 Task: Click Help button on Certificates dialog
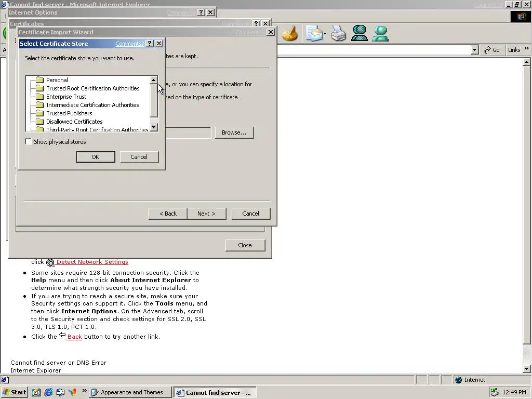point(257,23)
